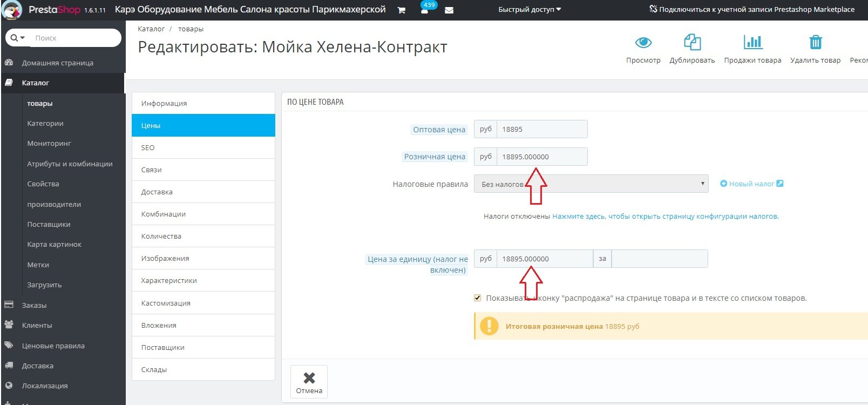
Task: Toggle the "распродажа" icon display checkbox
Action: click(x=477, y=298)
